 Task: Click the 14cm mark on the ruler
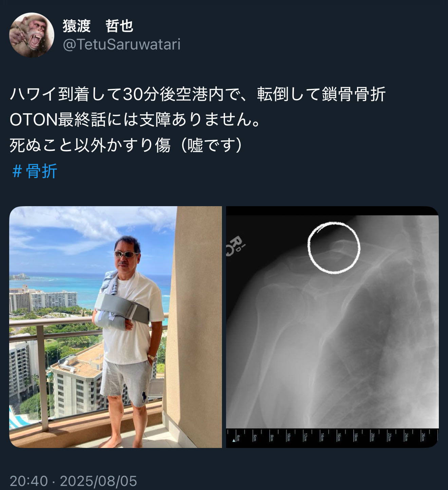click(x=321, y=437)
